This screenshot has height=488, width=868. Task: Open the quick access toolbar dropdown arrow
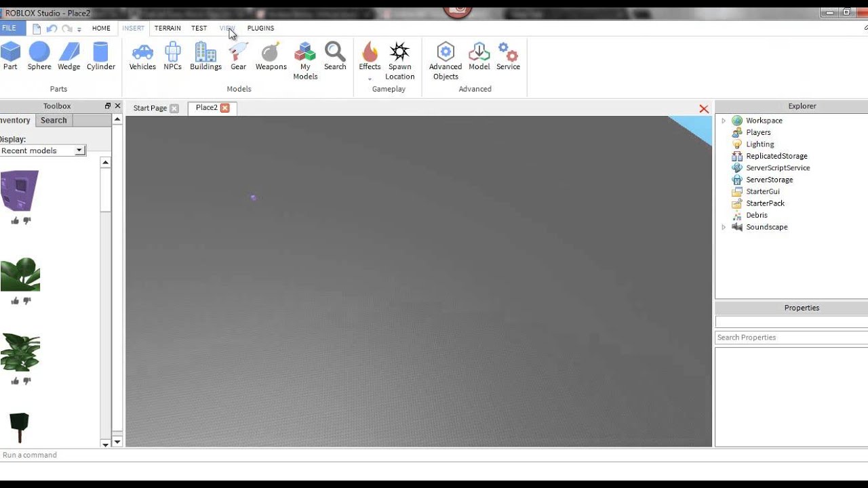pos(79,29)
